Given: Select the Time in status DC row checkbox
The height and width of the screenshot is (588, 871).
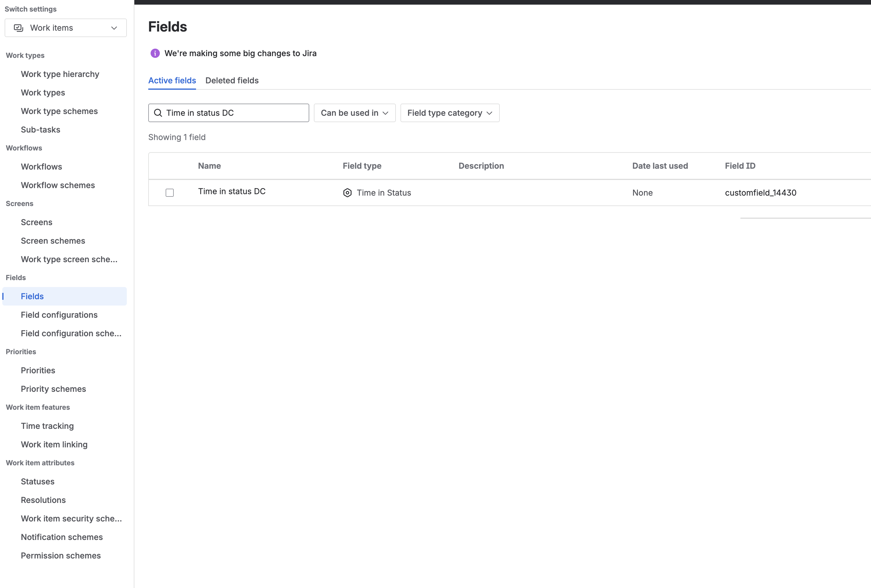Looking at the screenshot, I should tap(169, 192).
